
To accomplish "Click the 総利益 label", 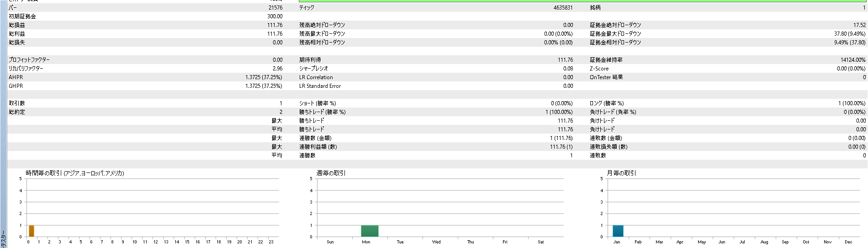I will click(x=17, y=34).
